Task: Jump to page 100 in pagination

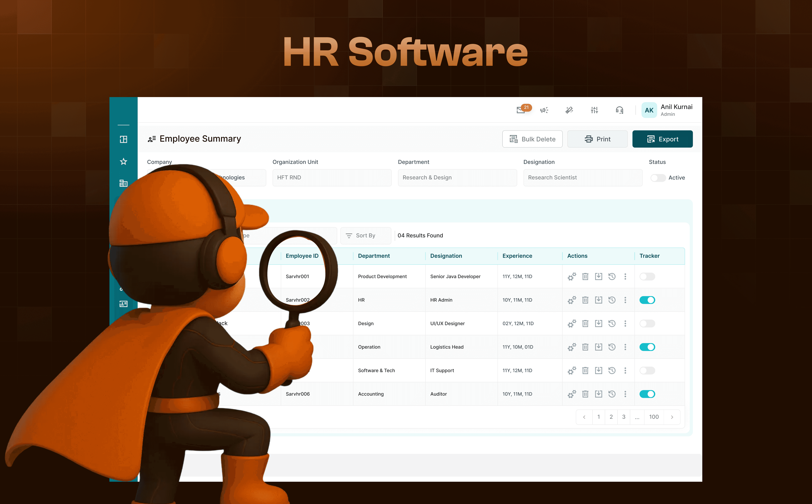Action: point(654,417)
